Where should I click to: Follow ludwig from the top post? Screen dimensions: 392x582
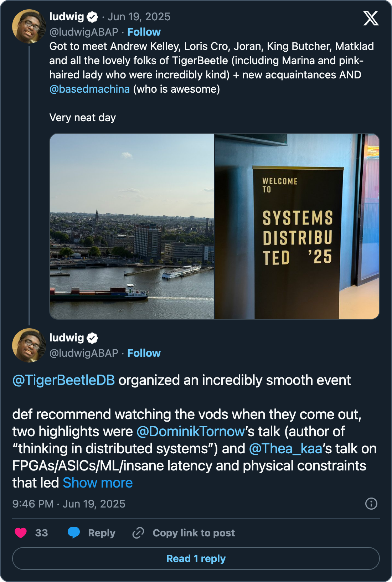pos(144,32)
